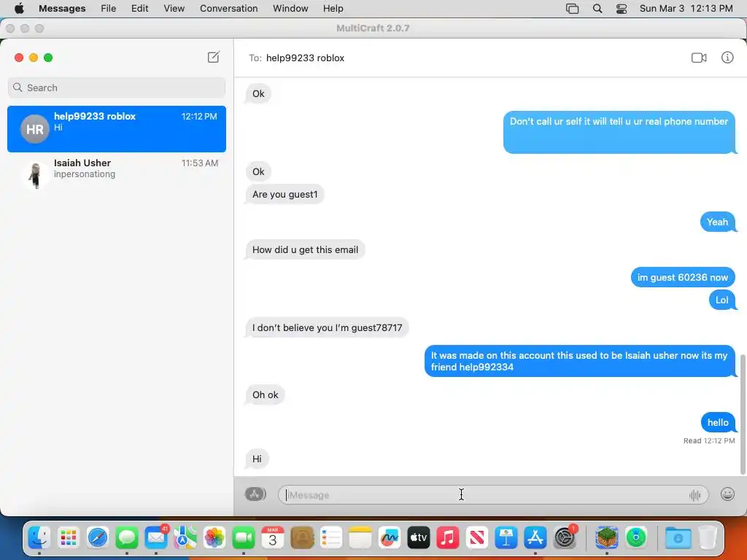747x560 pixels.
Task: Click the chat scrollbar on the right
Action: 742,414
